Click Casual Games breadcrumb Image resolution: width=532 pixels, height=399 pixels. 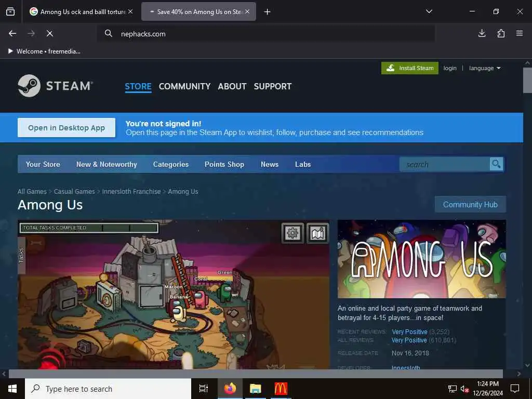pos(74,191)
